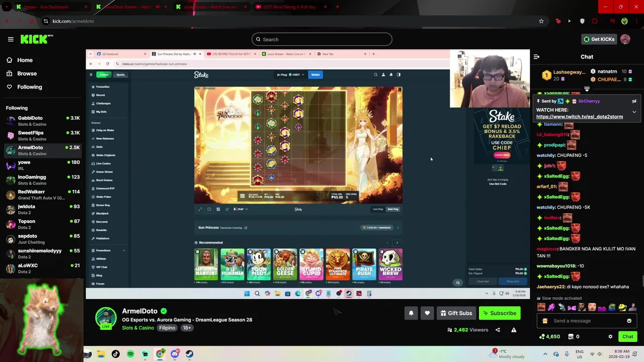Click the Filipino language tag
The height and width of the screenshot is (362, 644).
[x=167, y=328]
